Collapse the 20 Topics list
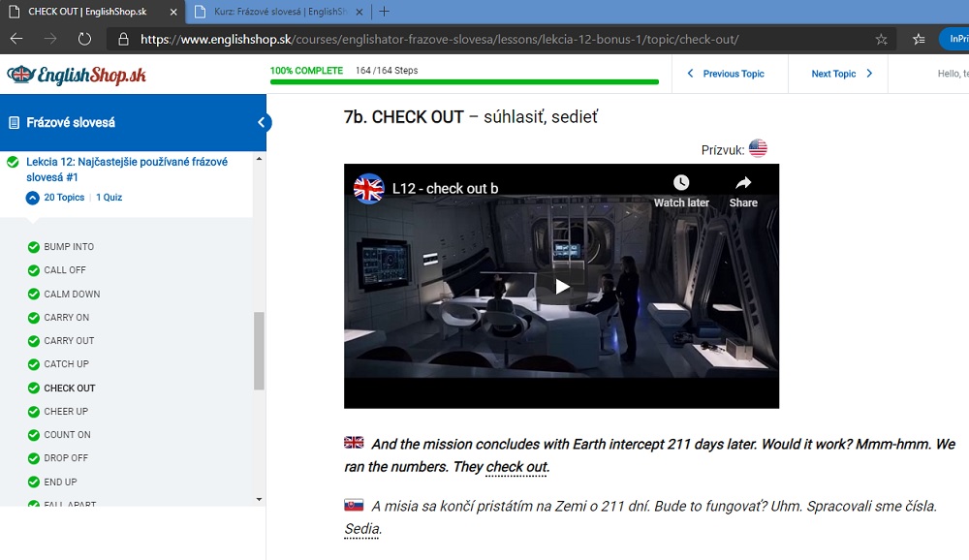Viewport: 969px width, 560px height. 34,198
